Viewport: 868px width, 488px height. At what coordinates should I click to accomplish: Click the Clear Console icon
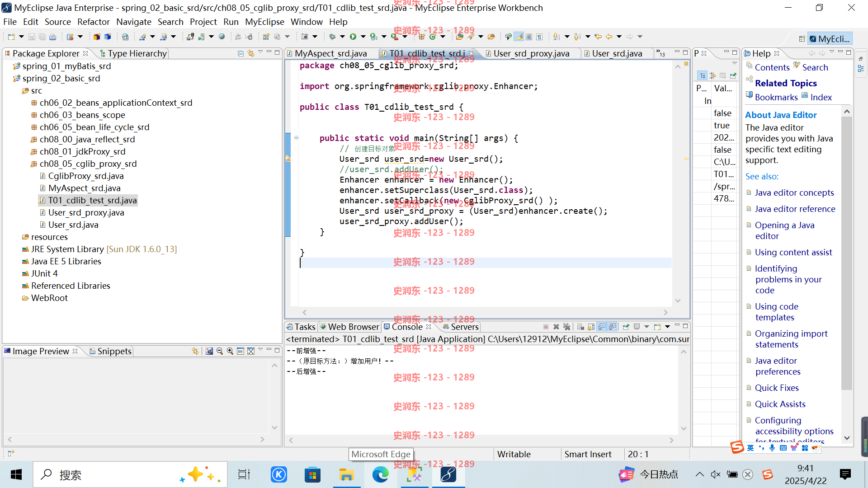tap(581, 327)
